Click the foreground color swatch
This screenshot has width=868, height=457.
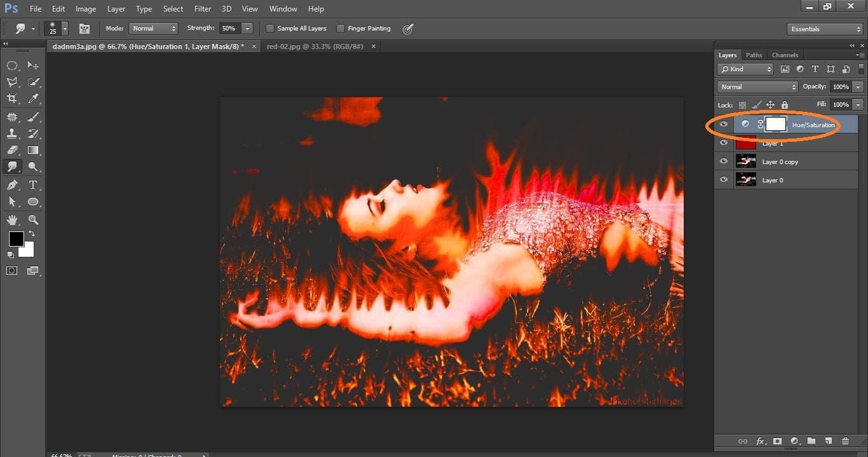pos(16,239)
